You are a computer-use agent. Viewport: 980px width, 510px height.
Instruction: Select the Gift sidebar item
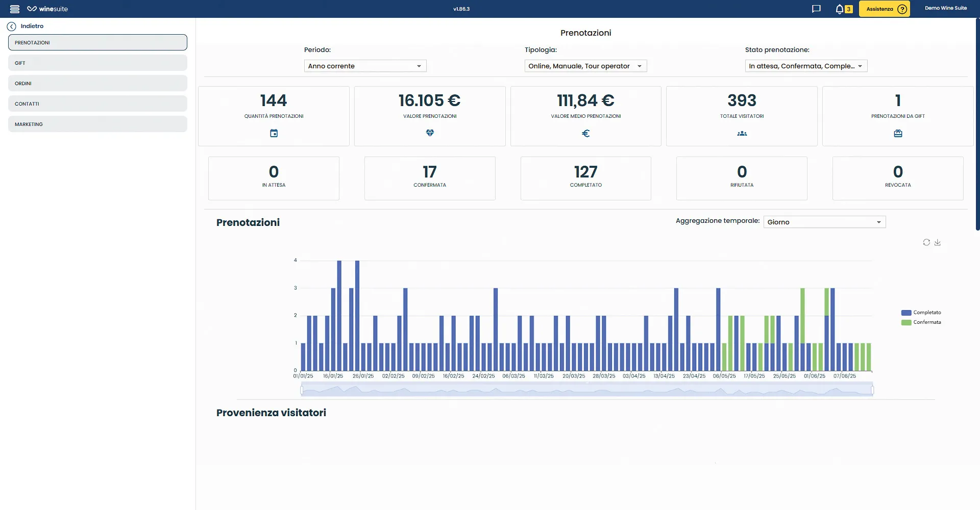click(x=97, y=63)
